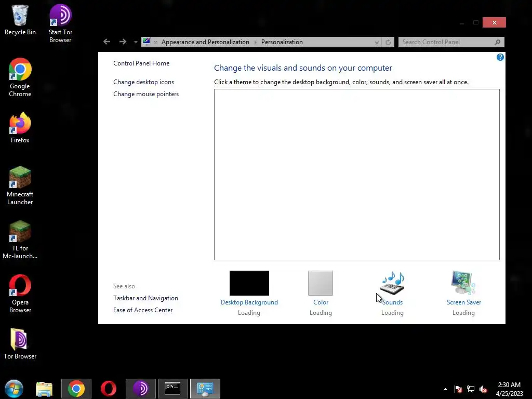532x399 pixels.
Task: Switch to Chrome in the taskbar
Action: (x=76, y=389)
